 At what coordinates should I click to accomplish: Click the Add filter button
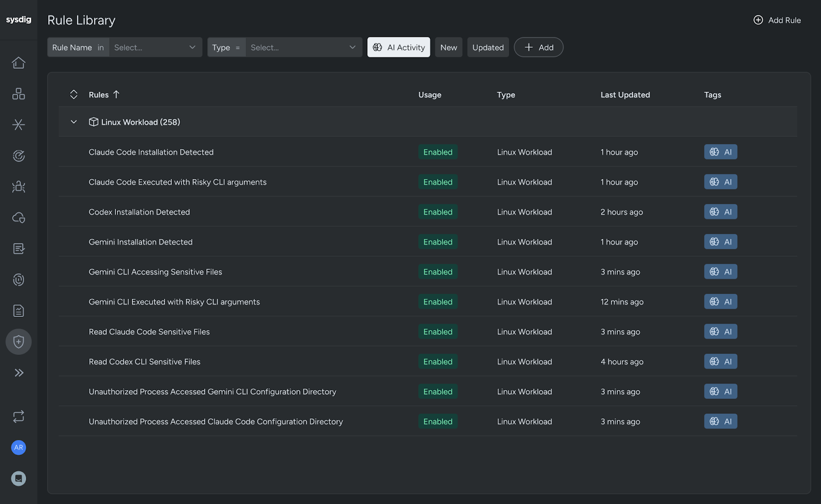point(539,47)
